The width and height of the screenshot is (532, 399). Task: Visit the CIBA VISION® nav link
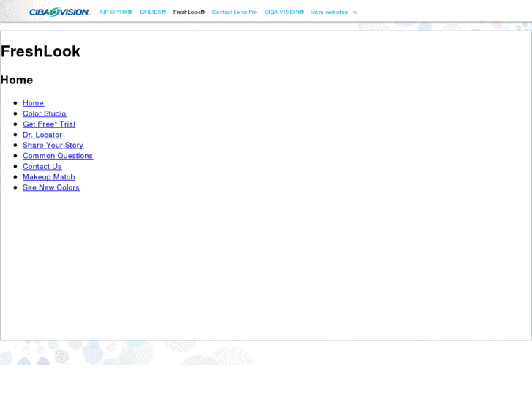tap(284, 12)
